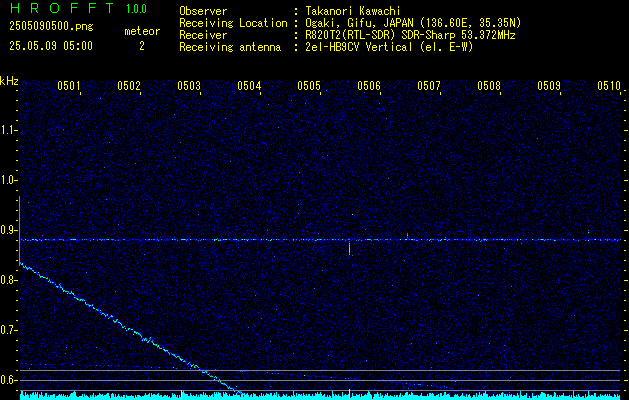Image resolution: width=629 pixels, height=400 pixels.
Task: Click the Receiver field label
Action: point(203,35)
